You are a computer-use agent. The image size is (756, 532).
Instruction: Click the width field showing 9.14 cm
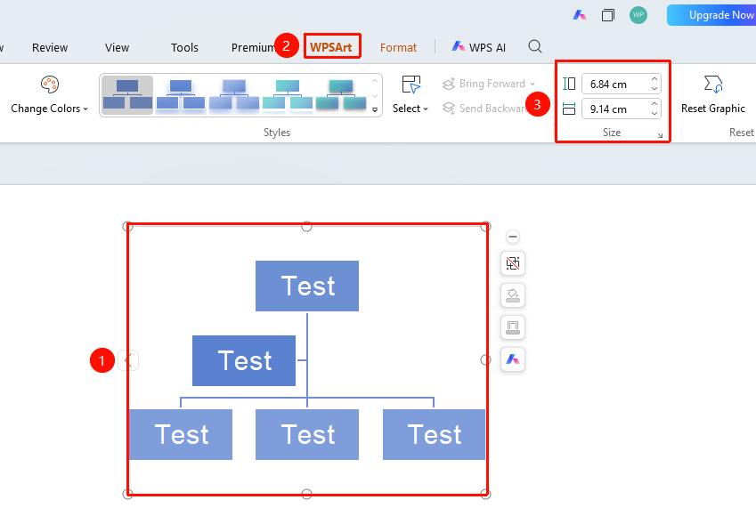614,109
